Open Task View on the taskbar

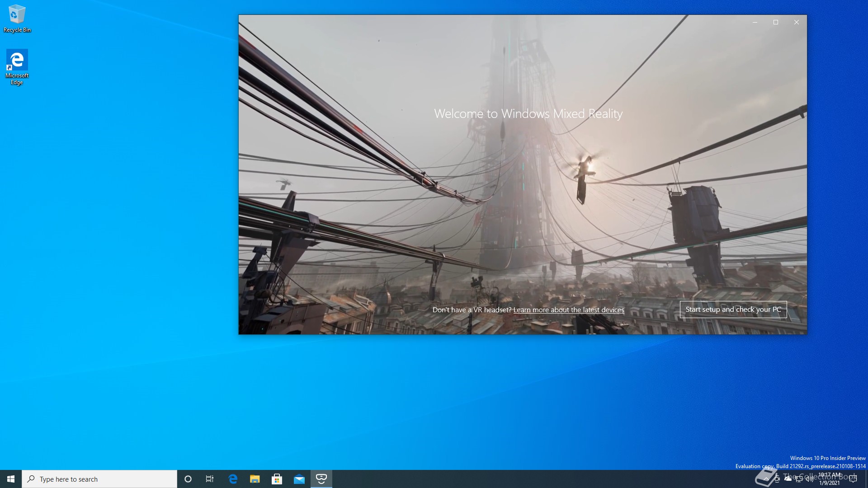pos(210,479)
